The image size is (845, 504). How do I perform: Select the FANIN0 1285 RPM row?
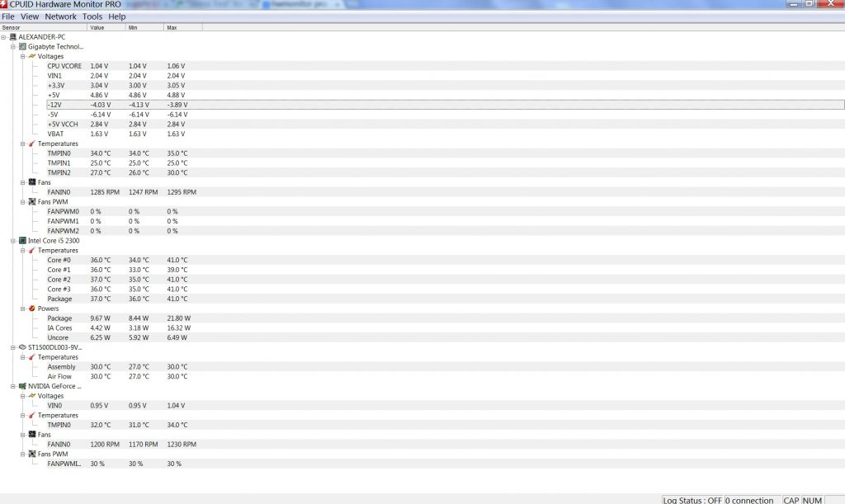[445, 192]
